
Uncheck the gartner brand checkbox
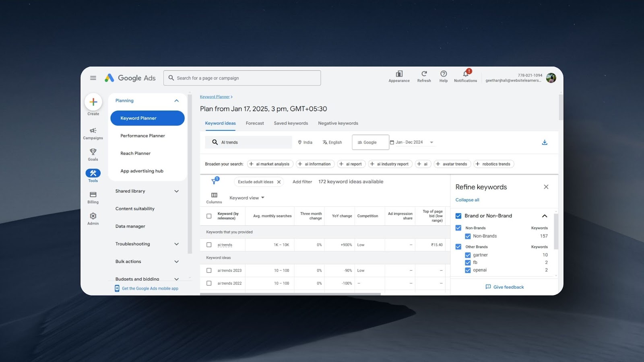(x=468, y=255)
